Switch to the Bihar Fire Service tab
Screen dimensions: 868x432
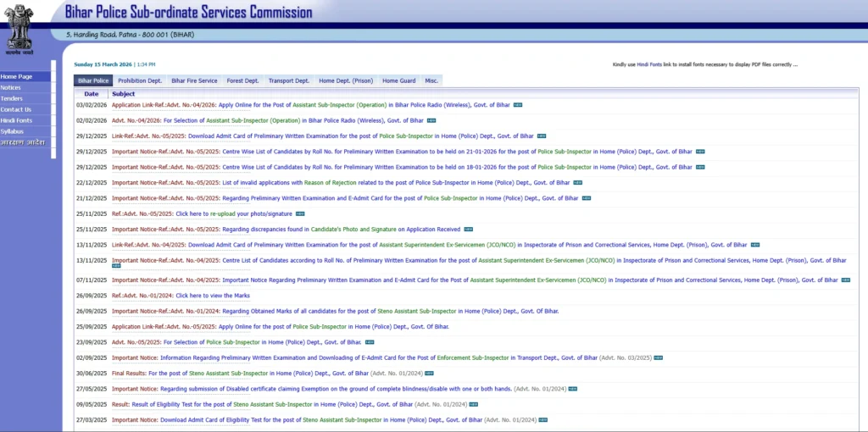pos(194,80)
